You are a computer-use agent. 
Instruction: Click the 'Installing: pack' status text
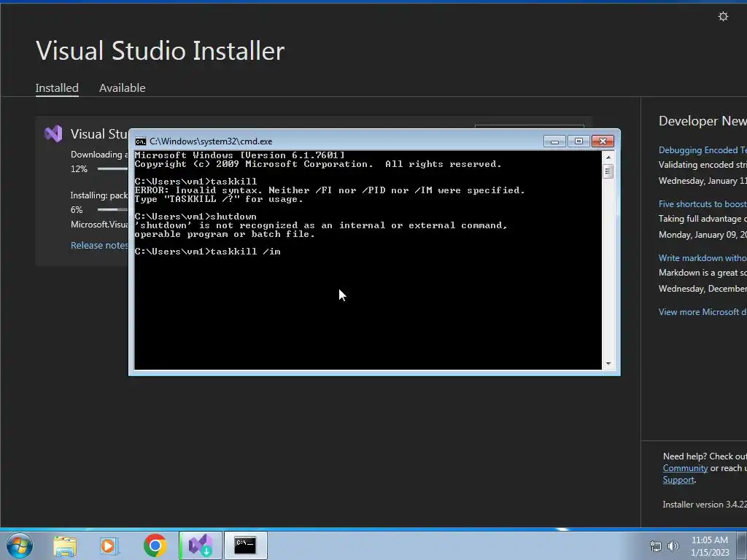99,195
